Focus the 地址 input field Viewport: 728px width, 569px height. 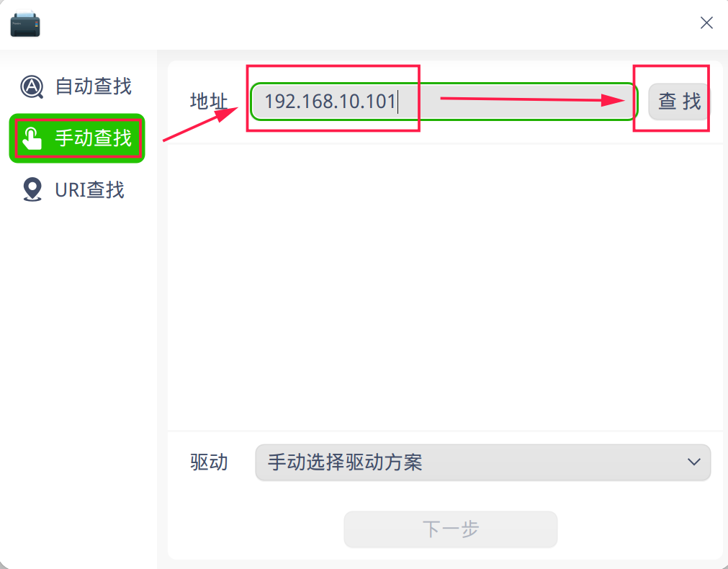[444, 102]
